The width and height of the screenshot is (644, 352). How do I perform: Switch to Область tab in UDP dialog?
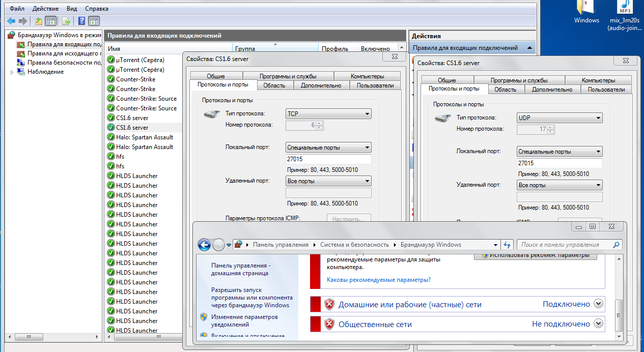coord(506,90)
